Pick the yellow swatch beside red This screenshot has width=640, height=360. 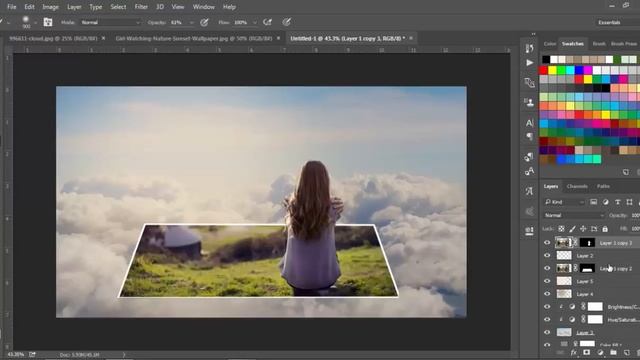coord(552,70)
